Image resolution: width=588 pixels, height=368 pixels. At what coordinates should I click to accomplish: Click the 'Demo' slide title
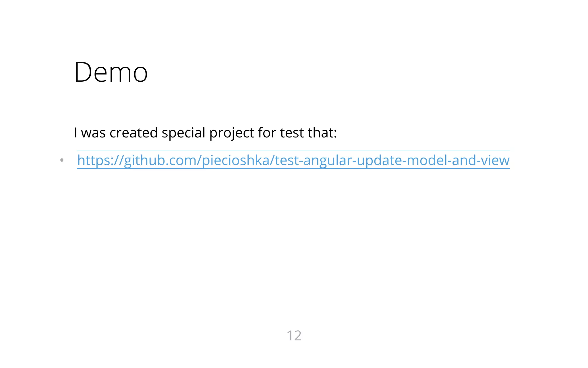[111, 72]
